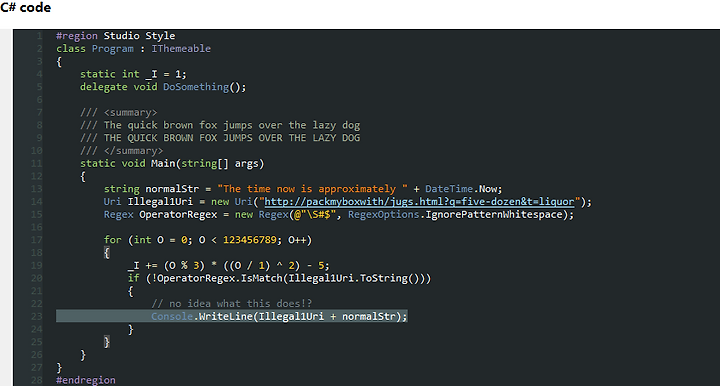Click 'DateTime' on line 13
720x386 pixels.
click(x=449, y=189)
